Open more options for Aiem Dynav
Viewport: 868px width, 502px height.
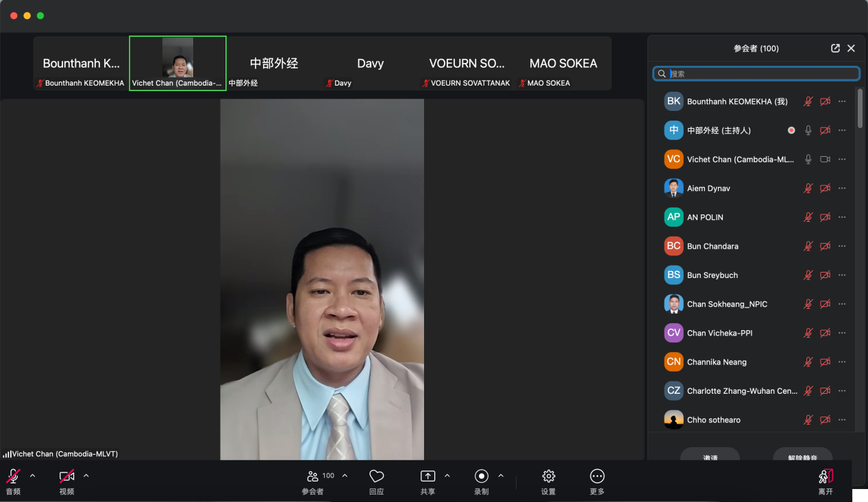point(842,188)
